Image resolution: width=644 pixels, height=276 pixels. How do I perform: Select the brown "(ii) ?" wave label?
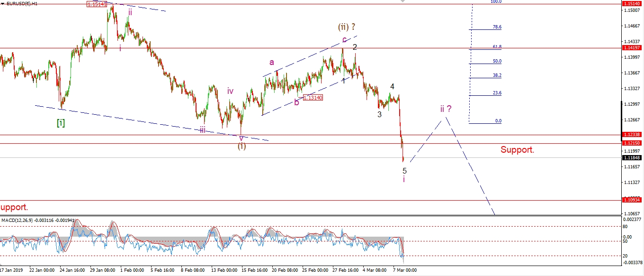(346, 27)
